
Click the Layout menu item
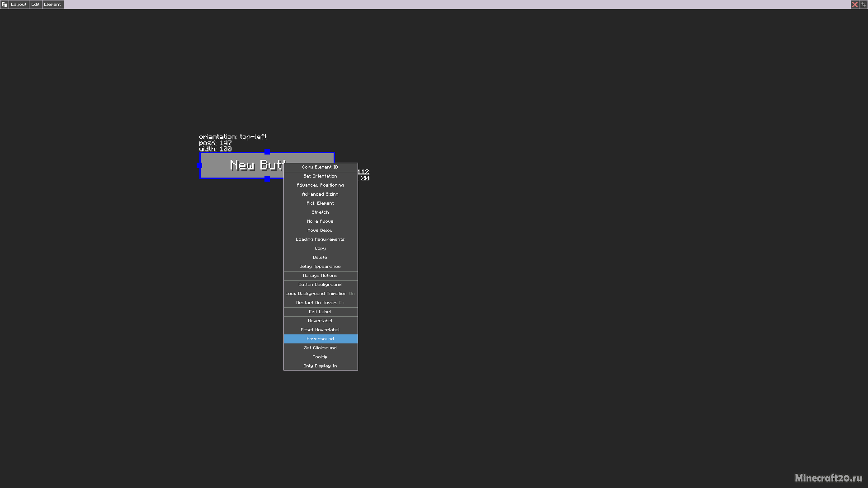coord(18,4)
